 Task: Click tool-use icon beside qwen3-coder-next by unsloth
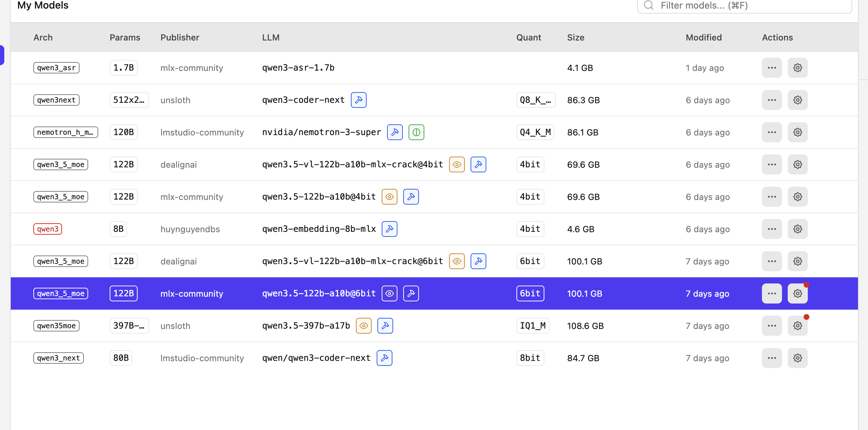click(358, 100)
